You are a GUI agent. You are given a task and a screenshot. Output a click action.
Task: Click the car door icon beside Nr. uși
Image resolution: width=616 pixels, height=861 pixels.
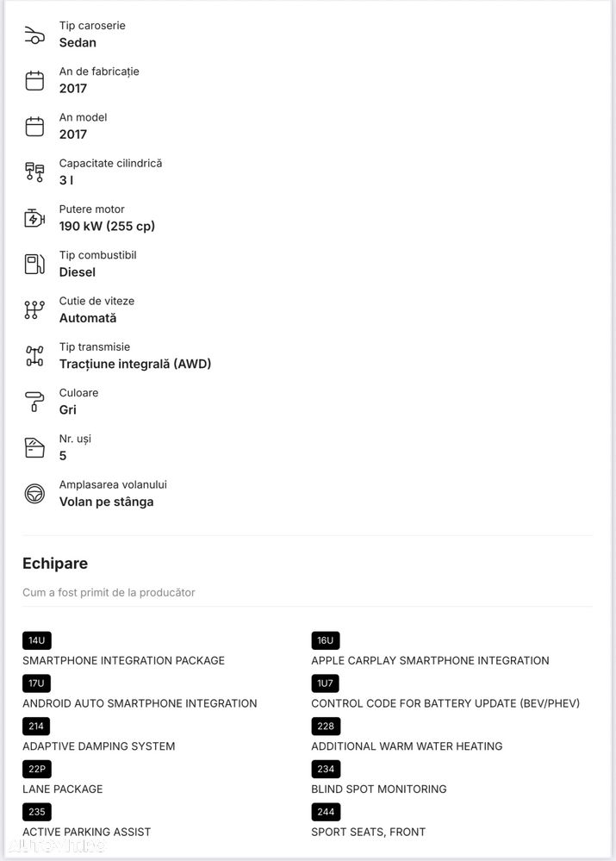pos(34,447)
